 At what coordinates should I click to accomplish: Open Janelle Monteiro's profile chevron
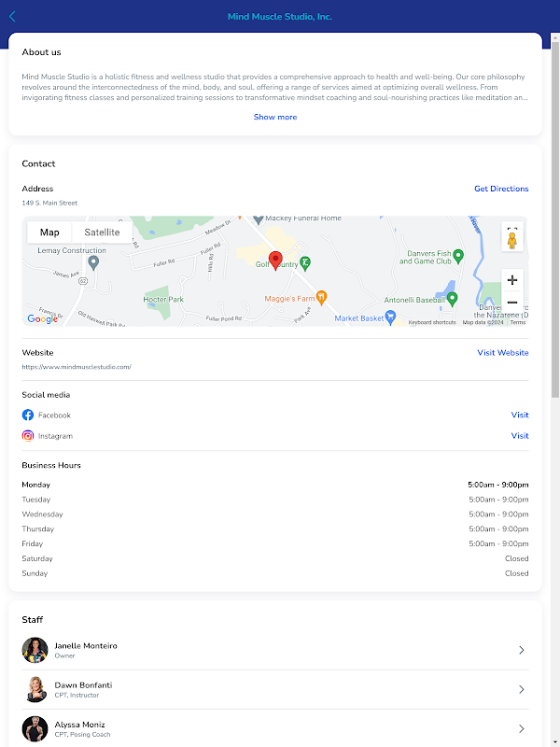(522, 650)
